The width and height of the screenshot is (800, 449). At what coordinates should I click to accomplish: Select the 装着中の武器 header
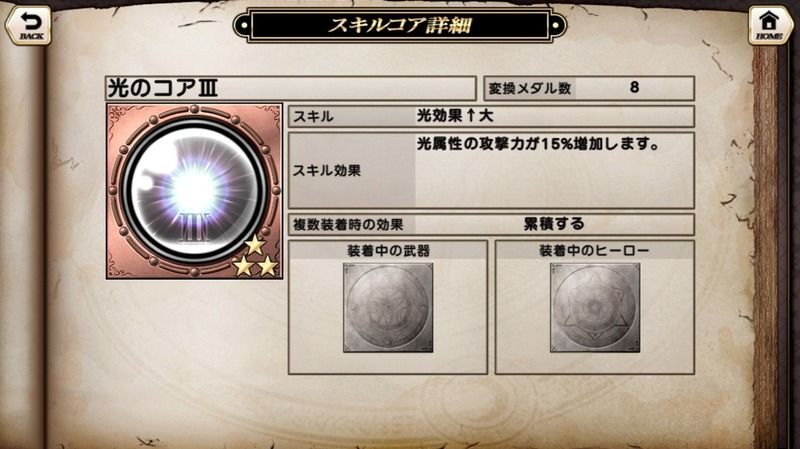coord(388,251)
